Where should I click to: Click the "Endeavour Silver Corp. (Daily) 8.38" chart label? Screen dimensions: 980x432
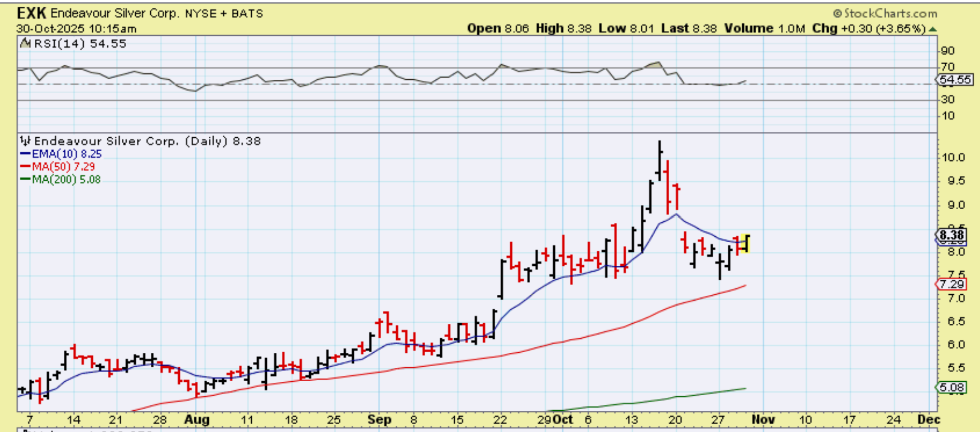(x=147, y=141)
